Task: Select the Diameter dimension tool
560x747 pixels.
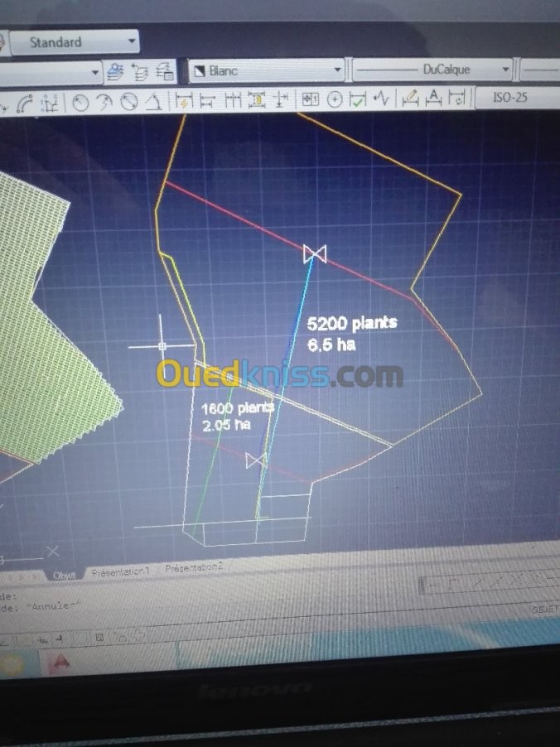Action: [128, 101]
